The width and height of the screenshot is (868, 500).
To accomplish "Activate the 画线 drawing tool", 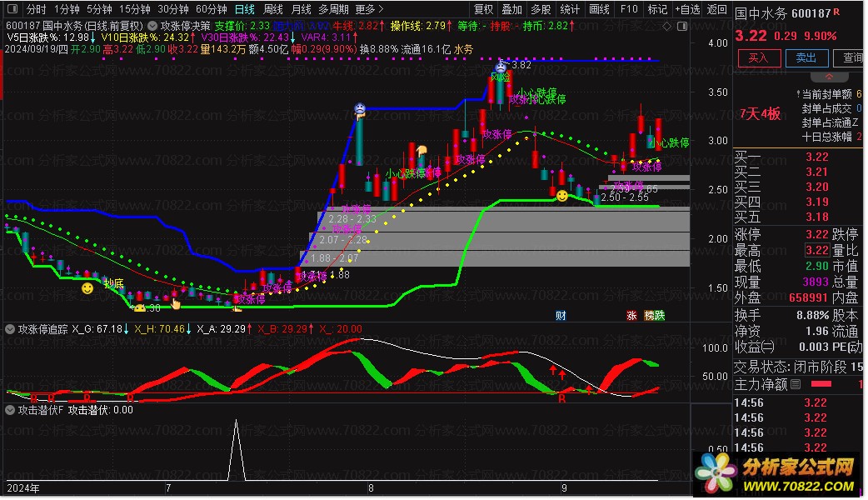I will [x=599, y=9].
